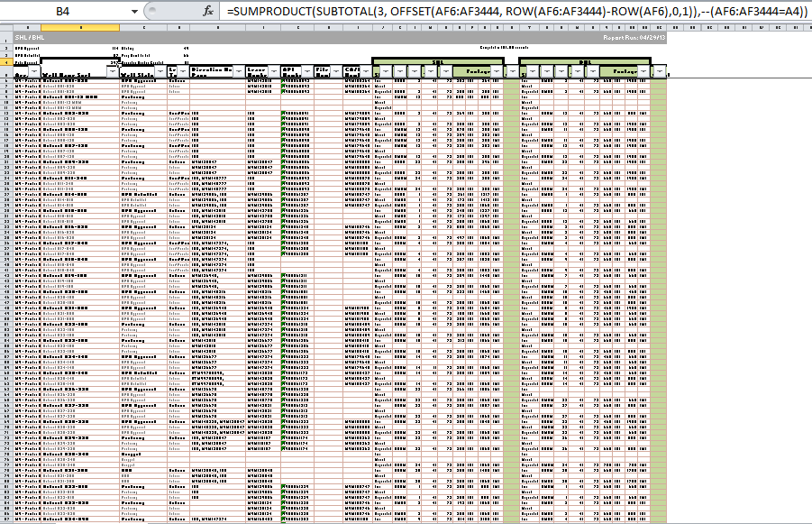
Task: Select the 'Report Run: 04/29/13' cell
Action: (634, 38)
